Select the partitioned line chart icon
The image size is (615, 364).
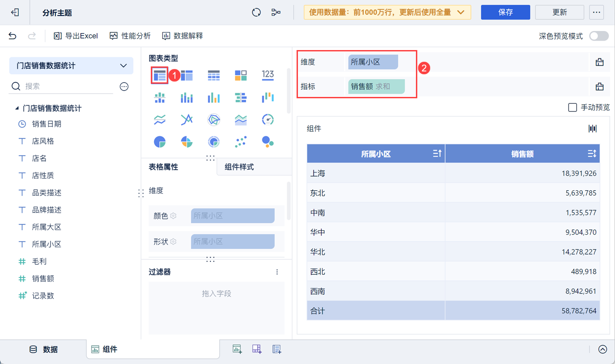159,120
